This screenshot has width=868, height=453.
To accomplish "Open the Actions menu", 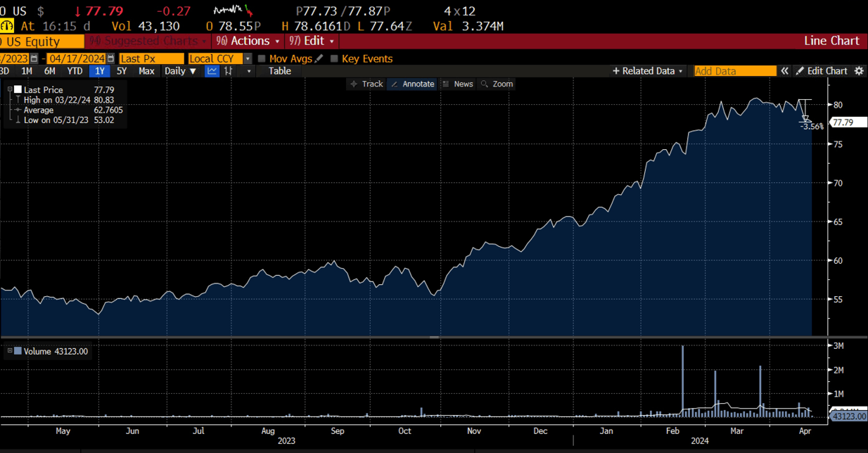I will pyautogui.click(x=247, y=41).
